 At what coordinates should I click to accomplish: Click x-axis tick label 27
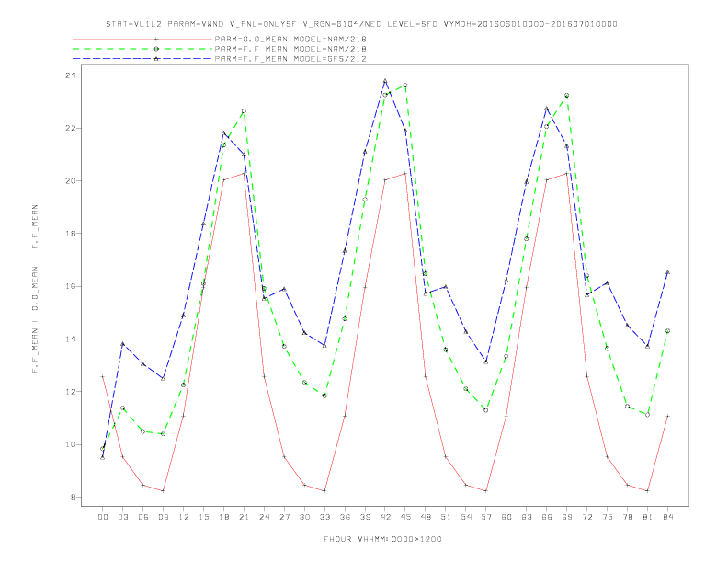click(284, 517)
